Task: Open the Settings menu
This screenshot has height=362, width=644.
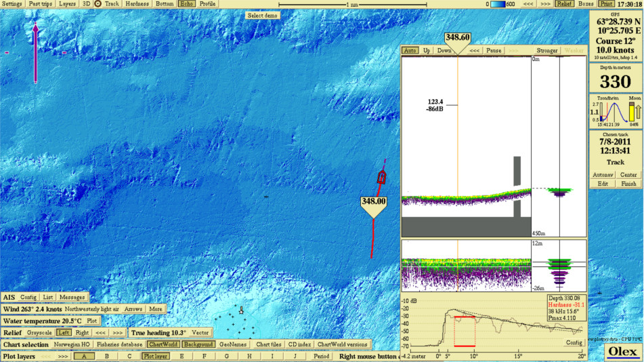Action: point(12,3)
